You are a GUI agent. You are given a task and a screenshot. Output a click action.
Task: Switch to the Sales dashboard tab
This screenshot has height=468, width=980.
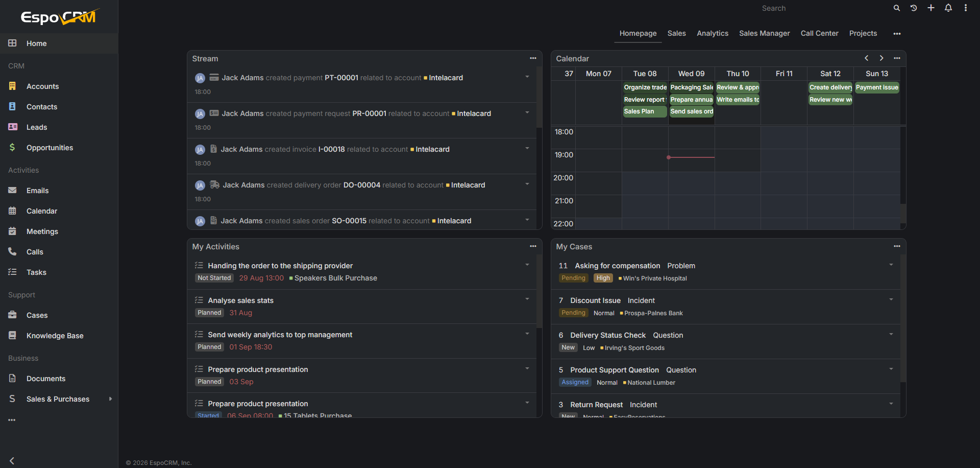(677, 33)
